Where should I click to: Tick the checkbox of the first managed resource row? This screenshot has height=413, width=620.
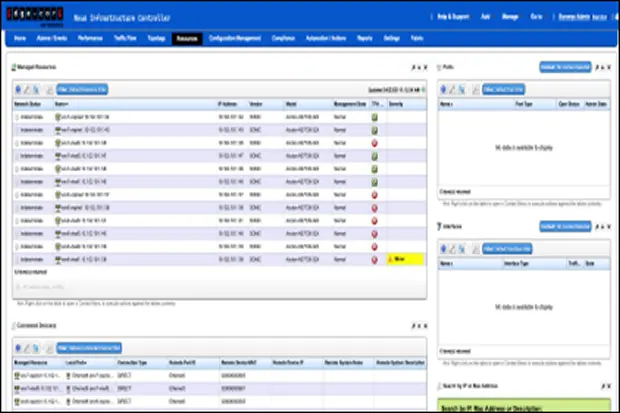click(17, 117)
